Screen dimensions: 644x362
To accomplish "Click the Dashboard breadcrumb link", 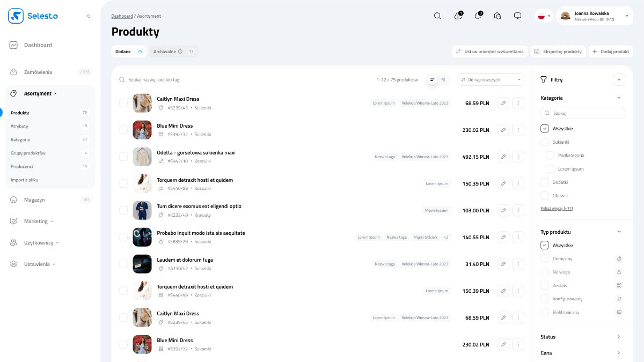I will pyautogui.click(x=122, y=16).
